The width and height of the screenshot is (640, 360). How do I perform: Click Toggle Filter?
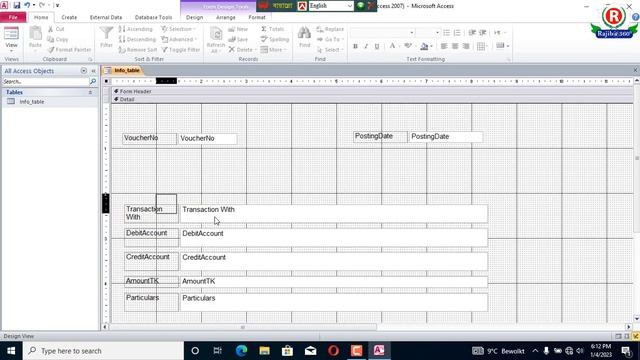coord(181,49)
